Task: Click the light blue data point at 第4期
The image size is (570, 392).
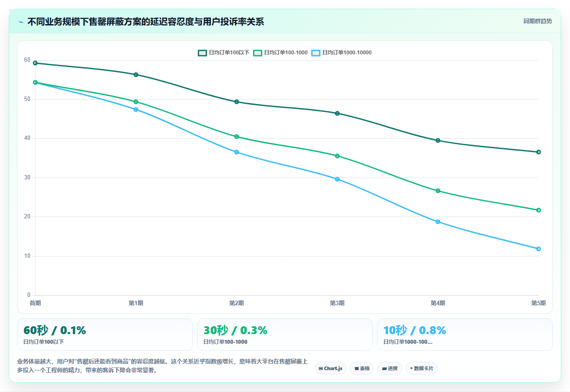Action: click(438, 222)
